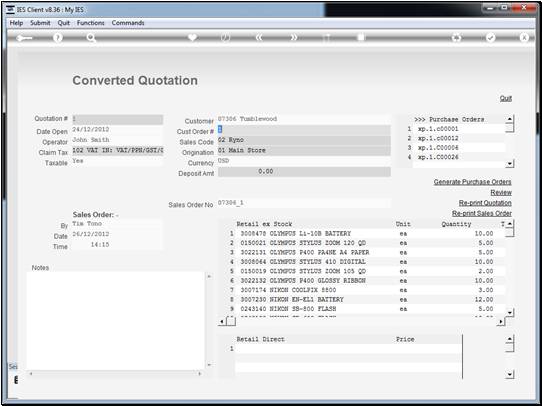Go forward with the double right arrow icon
Viewport: 542px width, 406px height.
click(x=293, y=38)
